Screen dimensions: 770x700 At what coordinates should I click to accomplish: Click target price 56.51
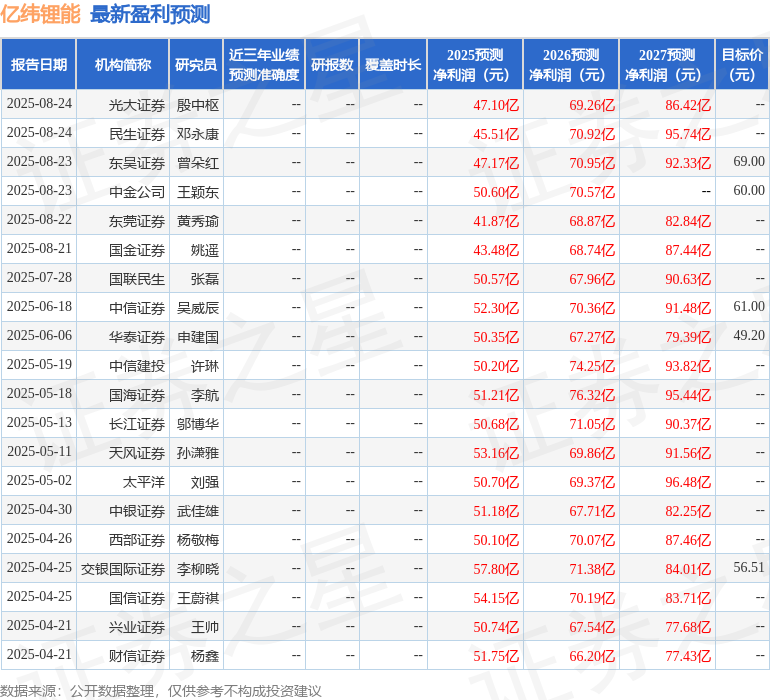pyautogui.click(x=749, y=567)
